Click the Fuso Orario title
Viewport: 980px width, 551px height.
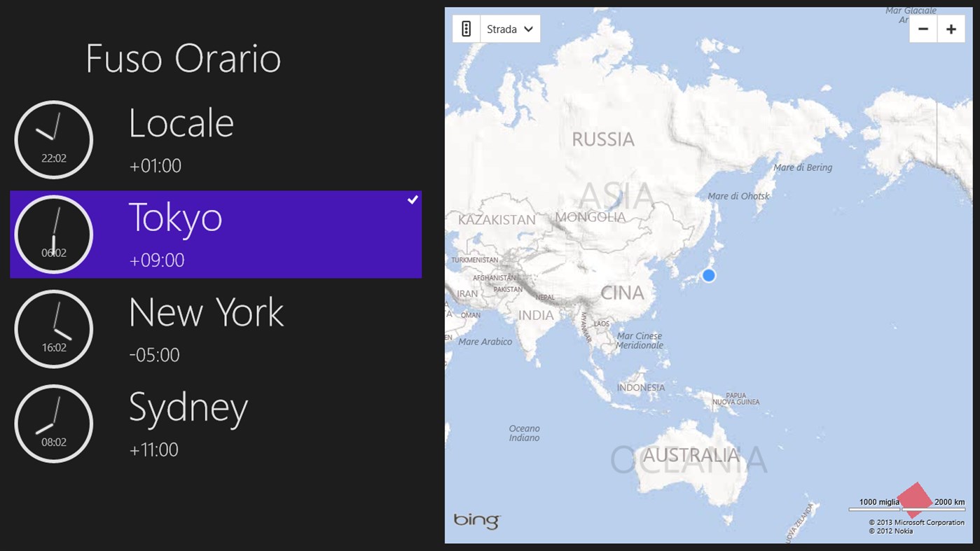tap(184, 59)
